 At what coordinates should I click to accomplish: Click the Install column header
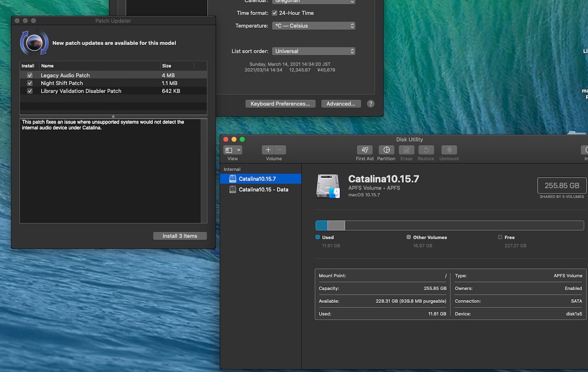pos(29,66)
